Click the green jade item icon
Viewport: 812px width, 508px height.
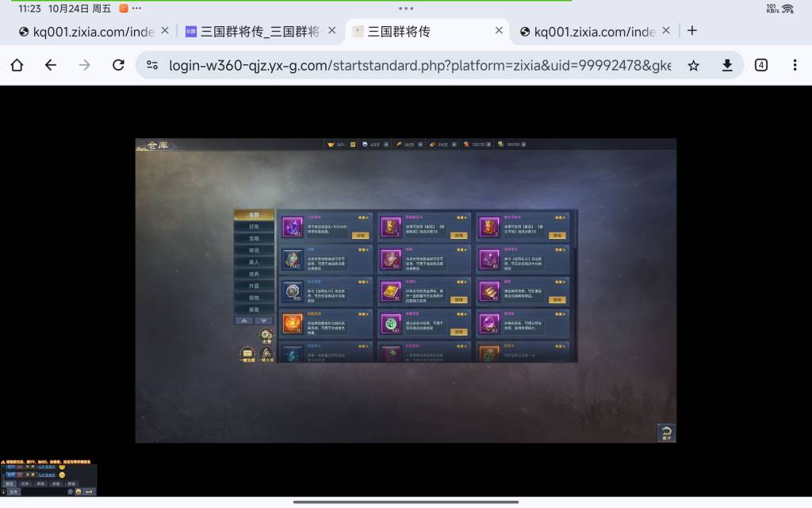[x=390, y=323]
